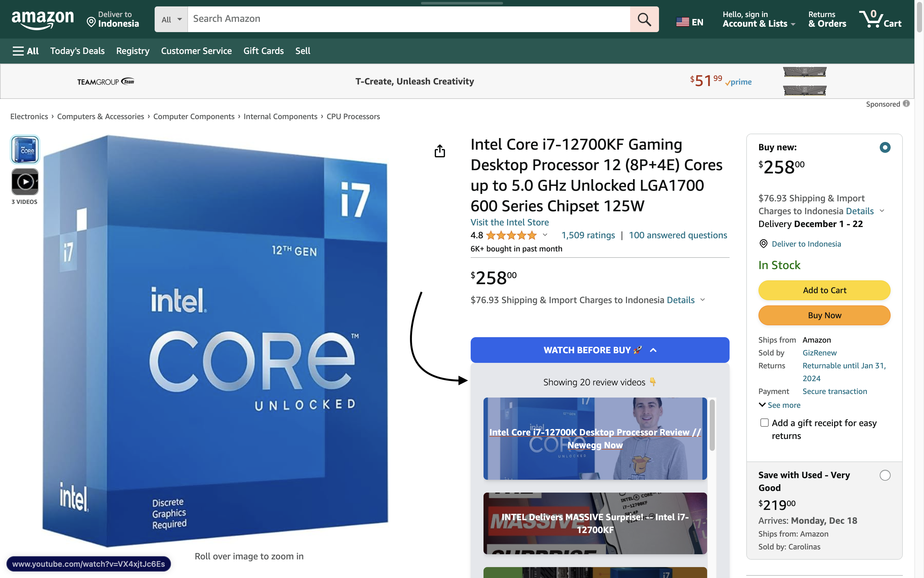Viewport: 924px width, 578px height.
Task: Open the search category All dropdown
Action: pyautogui.click(x=171, y=19)
